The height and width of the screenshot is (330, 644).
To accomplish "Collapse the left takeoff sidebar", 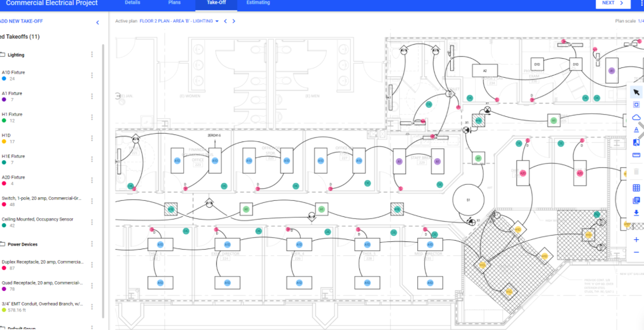I will [x=97, y=22].
